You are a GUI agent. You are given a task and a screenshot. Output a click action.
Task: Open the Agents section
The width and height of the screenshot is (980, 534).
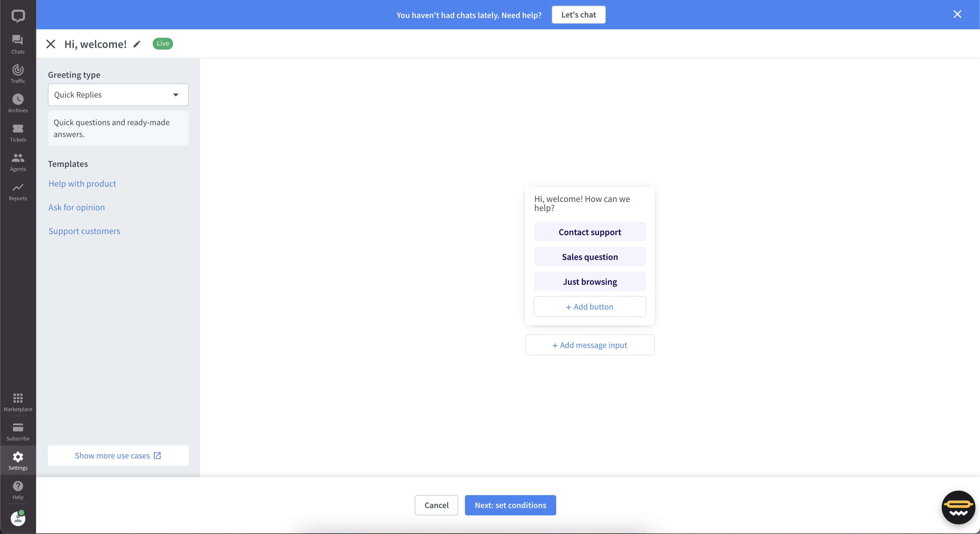[x=18, y=162]
